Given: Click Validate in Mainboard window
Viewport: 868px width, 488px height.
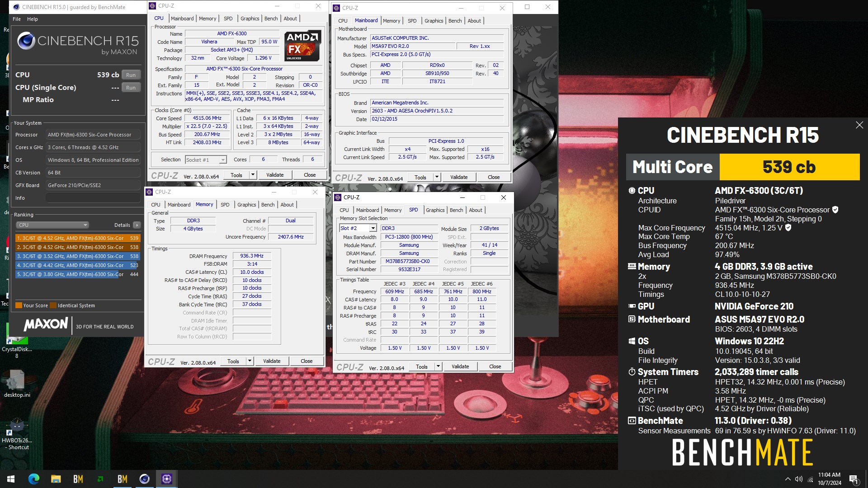Looking at the screenshot, I should point(459,177).
